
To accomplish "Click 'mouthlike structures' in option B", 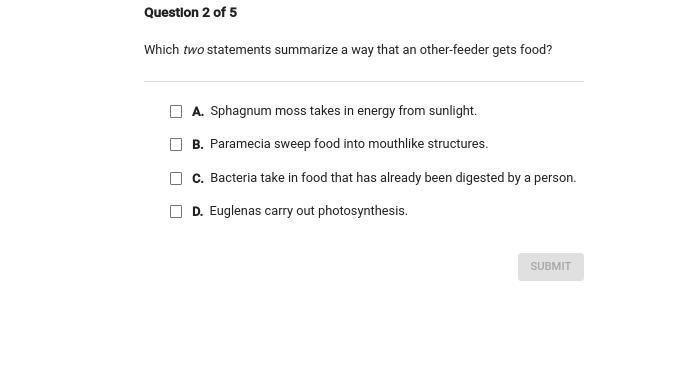I will click(428, 144).
